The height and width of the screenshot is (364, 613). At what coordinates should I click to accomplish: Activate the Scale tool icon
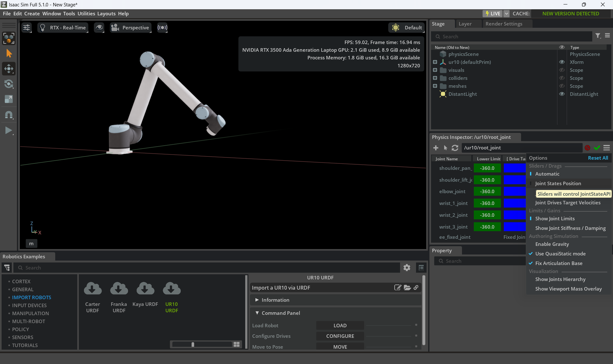pyautogui.click(x=9, y=99)
